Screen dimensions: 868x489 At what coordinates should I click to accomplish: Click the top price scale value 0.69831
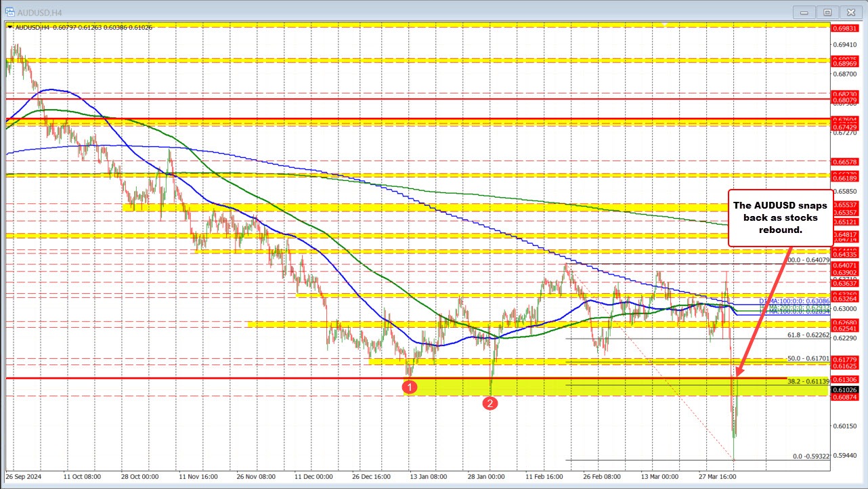(846, 29)
